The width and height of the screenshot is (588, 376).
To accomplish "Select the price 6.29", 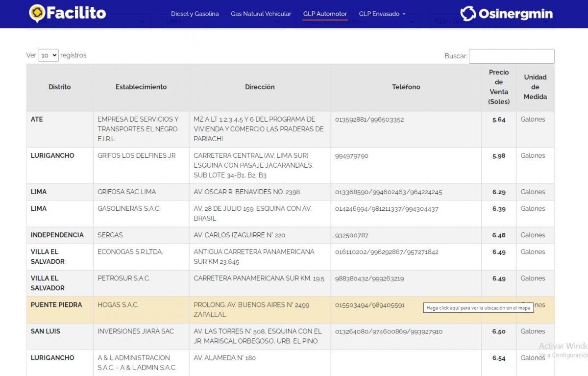I will click(499, 192).
